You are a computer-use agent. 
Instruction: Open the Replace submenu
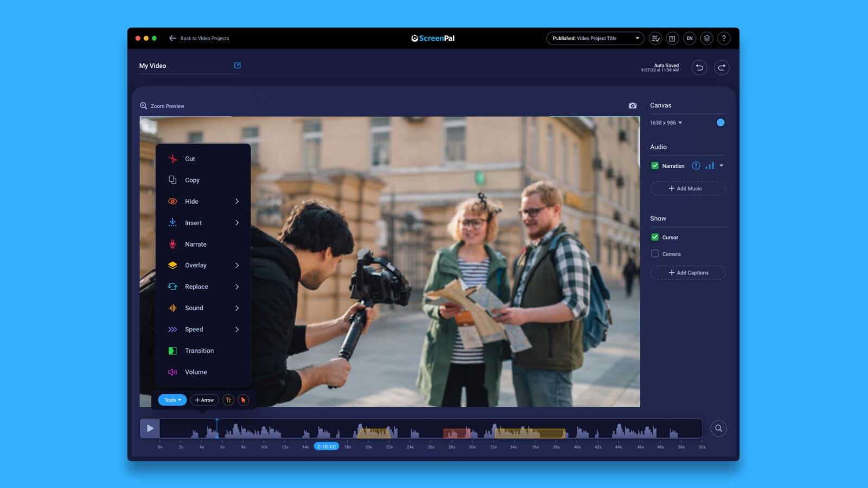pos(196,286)
